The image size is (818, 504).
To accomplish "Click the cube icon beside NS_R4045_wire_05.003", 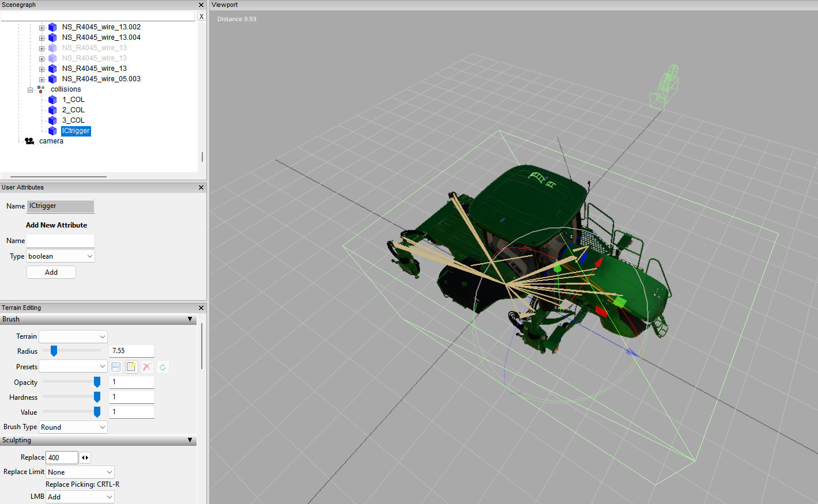I will pos(52,79).
